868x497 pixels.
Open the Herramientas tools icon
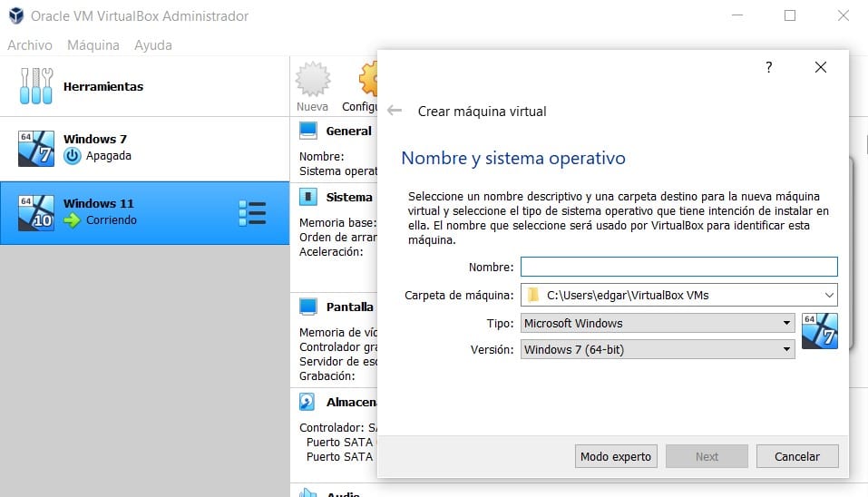pos(36,86)
